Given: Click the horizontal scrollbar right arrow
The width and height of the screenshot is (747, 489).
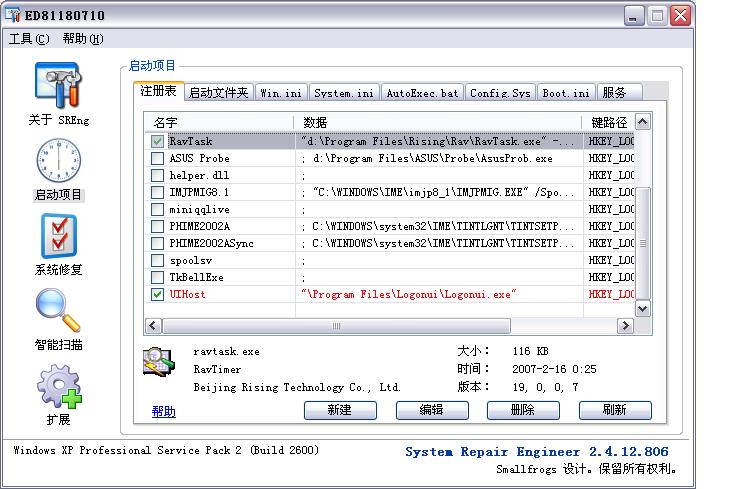Looking at the screenshot, I should pyautogui.click(x=626, y=326).
